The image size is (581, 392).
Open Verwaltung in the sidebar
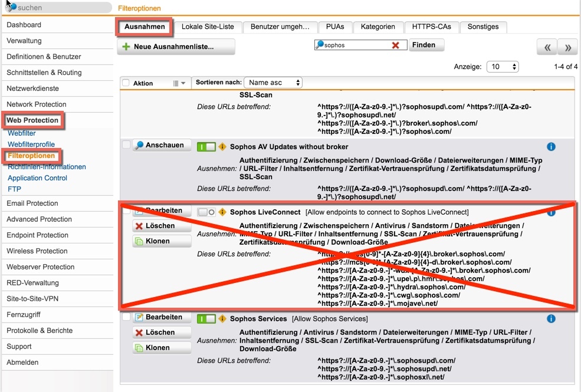click(x=57, y=41)
